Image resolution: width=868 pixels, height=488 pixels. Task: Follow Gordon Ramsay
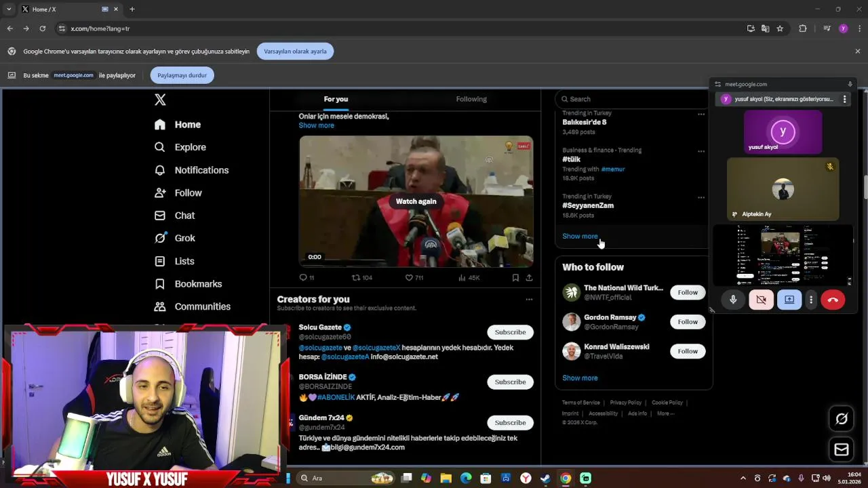coord(688,322)
